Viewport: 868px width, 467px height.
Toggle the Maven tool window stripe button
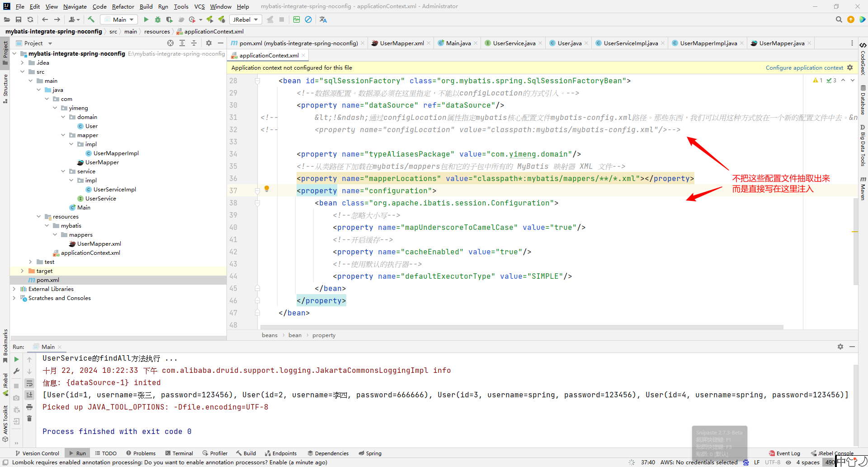click(x=863, y=189)
